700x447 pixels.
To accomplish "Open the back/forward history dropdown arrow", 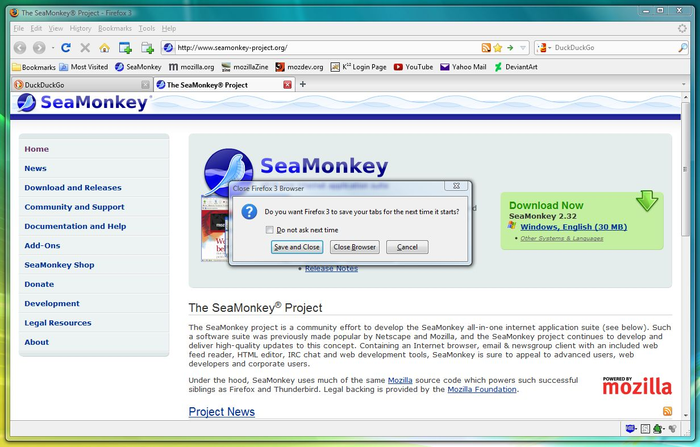I will (x=53, y=47).
